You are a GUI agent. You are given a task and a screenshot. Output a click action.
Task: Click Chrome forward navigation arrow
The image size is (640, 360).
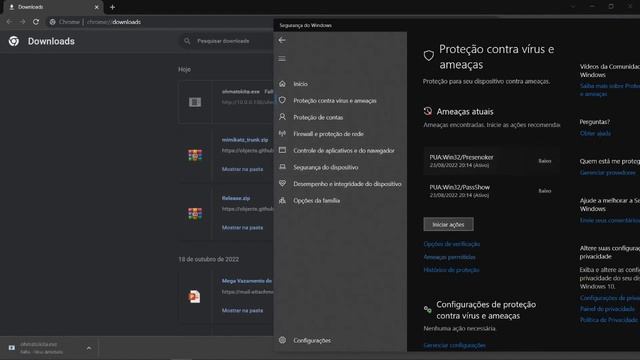click(22, 22)
